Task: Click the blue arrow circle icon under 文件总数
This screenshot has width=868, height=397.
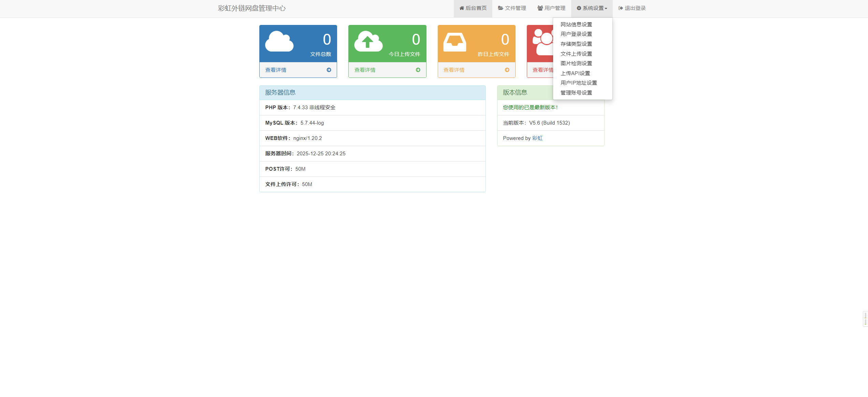Action: click(329, 70)
